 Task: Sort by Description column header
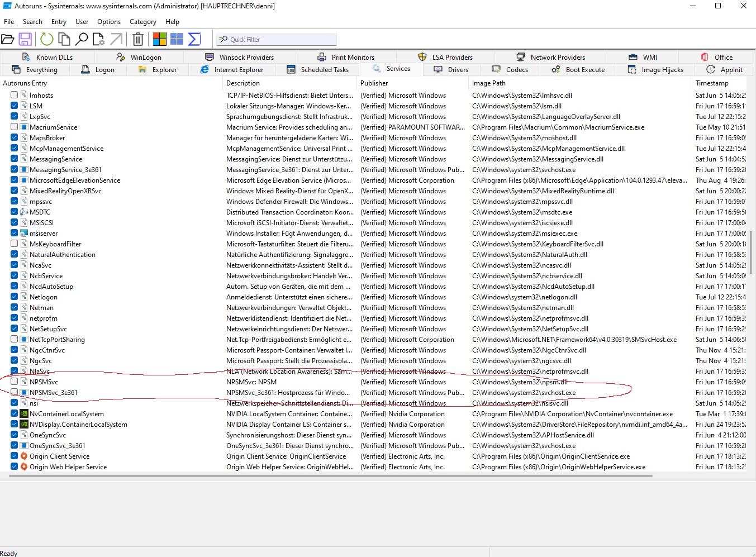point(290,83)
